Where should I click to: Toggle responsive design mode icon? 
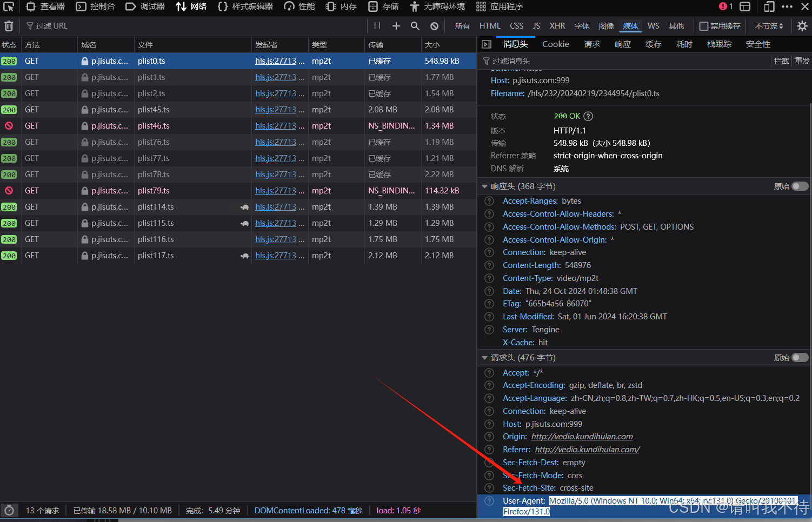(769, 6)
